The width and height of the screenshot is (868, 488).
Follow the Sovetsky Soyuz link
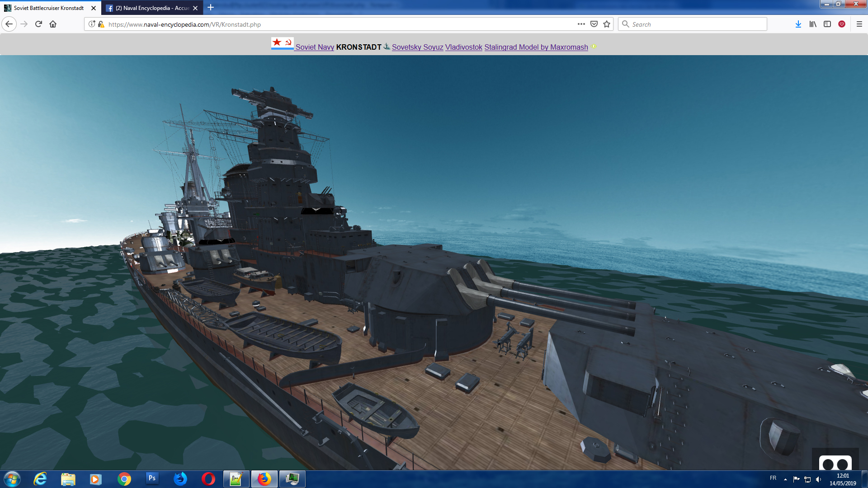click(417, 47)
